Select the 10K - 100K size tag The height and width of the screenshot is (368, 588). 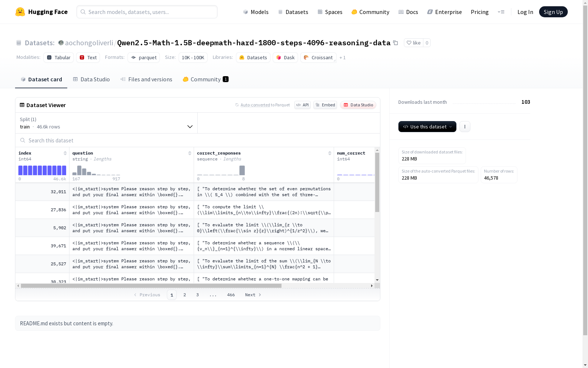[193, 57]
